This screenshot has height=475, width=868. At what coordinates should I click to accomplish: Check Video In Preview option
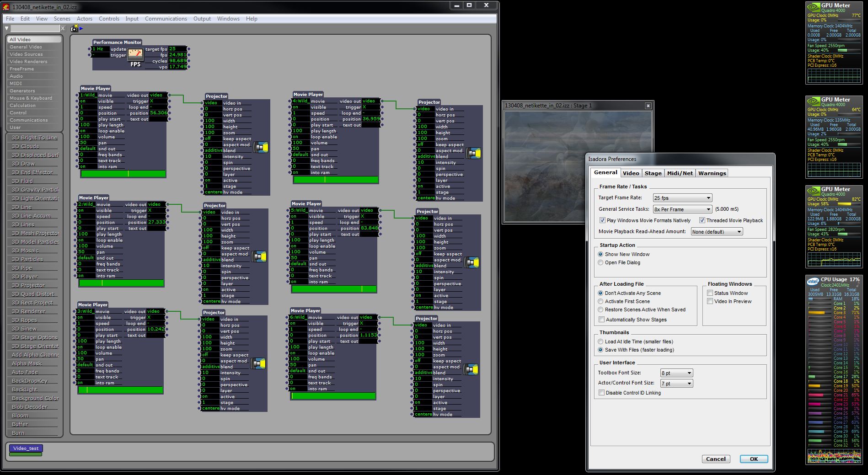click(710, 301)
